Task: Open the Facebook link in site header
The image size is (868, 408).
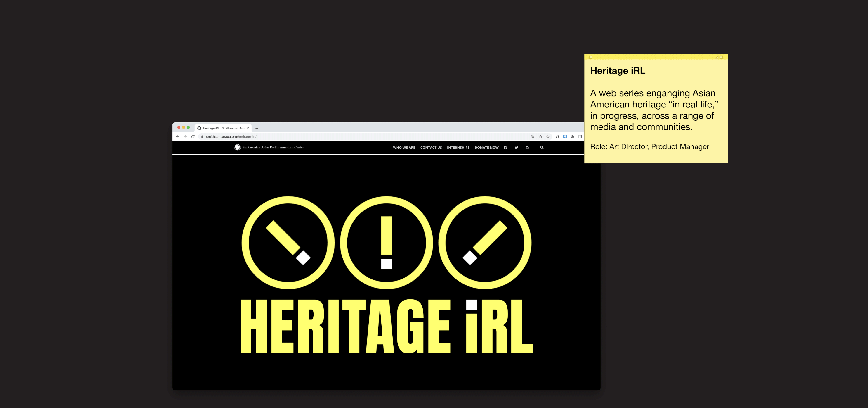Action: (x=505, y=147)
